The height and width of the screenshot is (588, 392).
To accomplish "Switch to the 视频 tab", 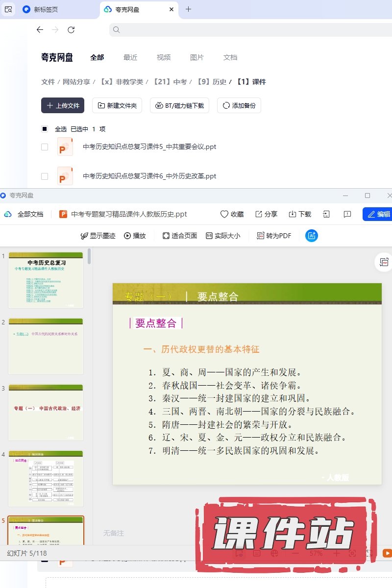I will pyautogui.click(x=164, y=57).
